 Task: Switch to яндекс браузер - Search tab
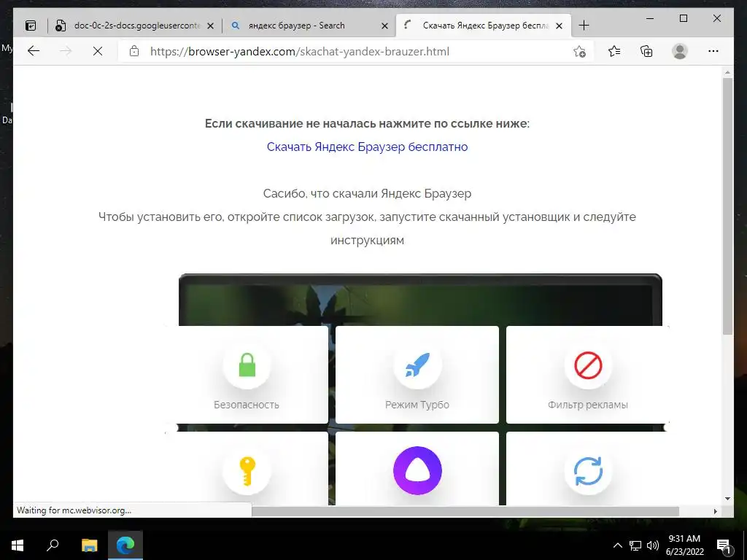click(x=309, y=26)
